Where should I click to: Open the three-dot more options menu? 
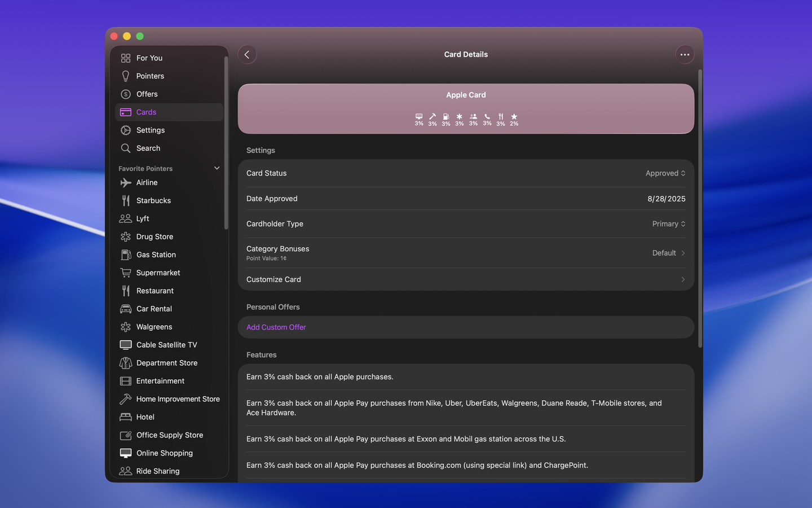(x=685, y=55)
